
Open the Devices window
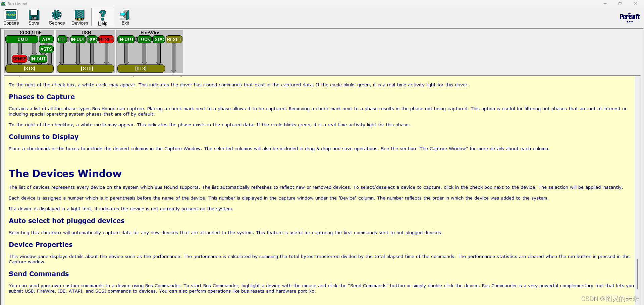click(79, 17)
